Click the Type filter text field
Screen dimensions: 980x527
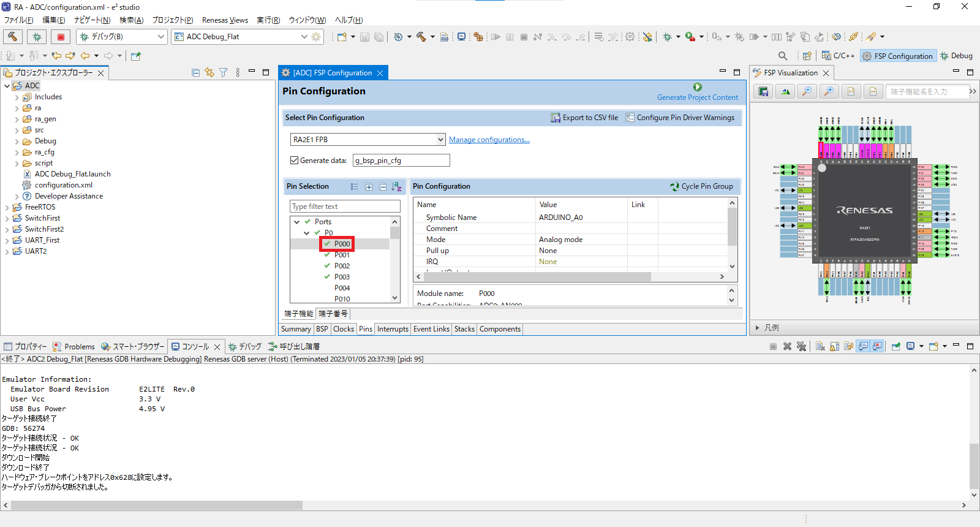(x=345, y=207)
